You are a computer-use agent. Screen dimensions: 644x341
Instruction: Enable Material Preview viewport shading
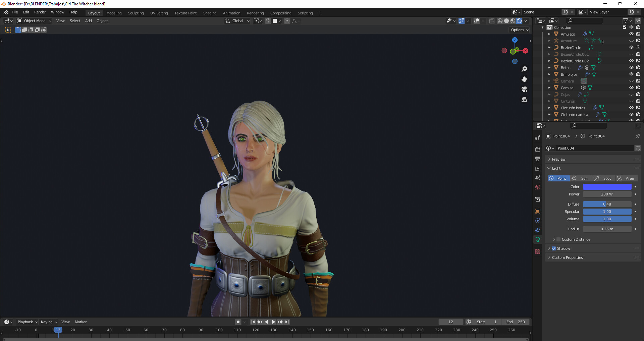(513, 21)
